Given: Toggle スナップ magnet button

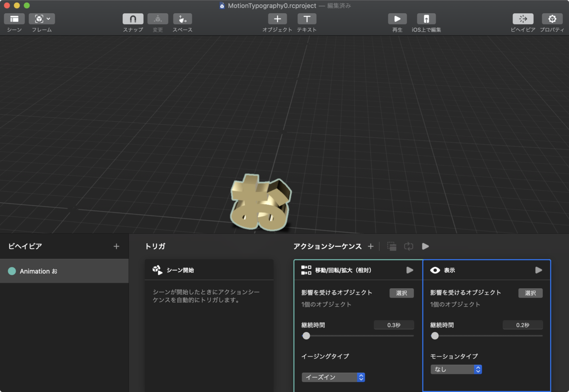Looking at the screenshot, I should pos(133,19).
